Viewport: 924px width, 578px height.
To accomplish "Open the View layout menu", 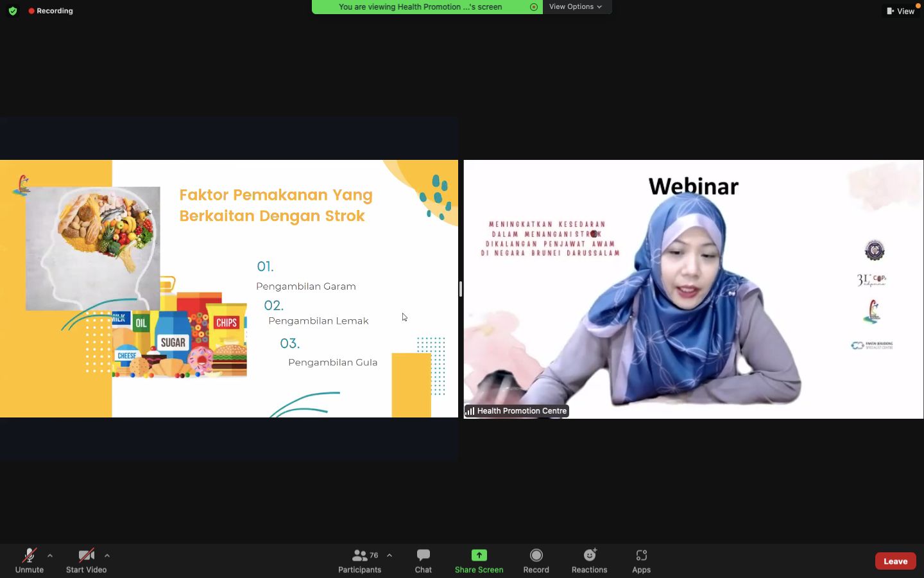I will pos(901,11).
